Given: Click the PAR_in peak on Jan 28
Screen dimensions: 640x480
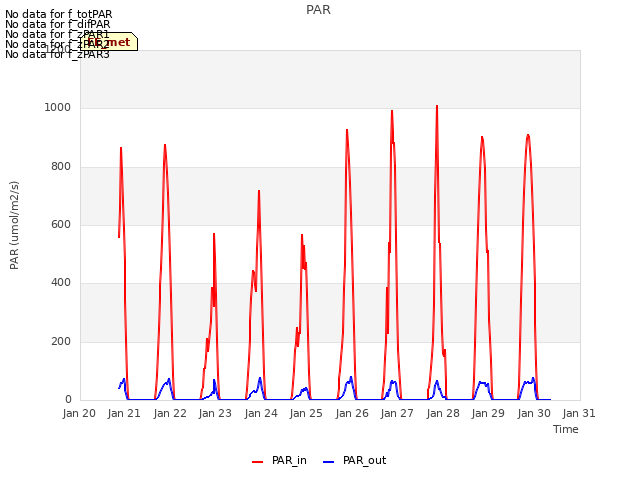Looking at the screenshot, I should tap(437, 106).
